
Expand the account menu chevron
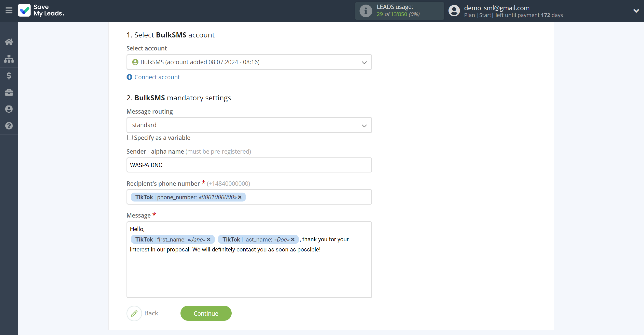coord(636,11)
